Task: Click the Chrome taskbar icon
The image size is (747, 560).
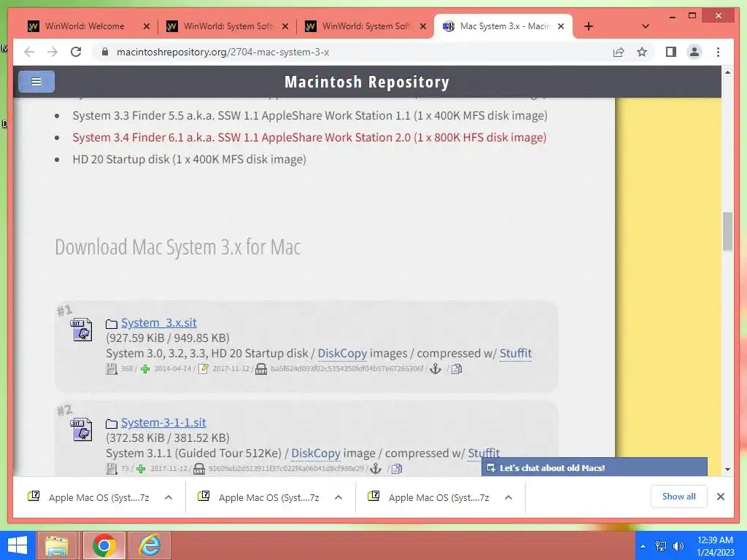Action: pos(104,545)
